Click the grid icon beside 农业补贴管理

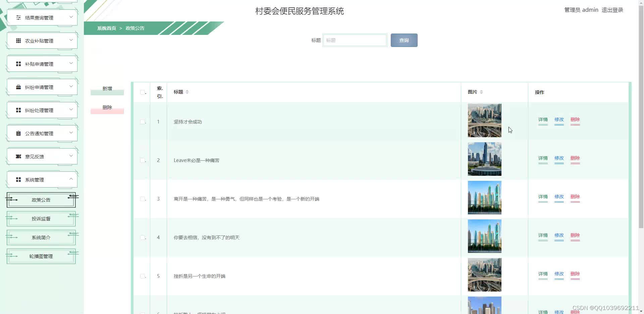(18, 41)
